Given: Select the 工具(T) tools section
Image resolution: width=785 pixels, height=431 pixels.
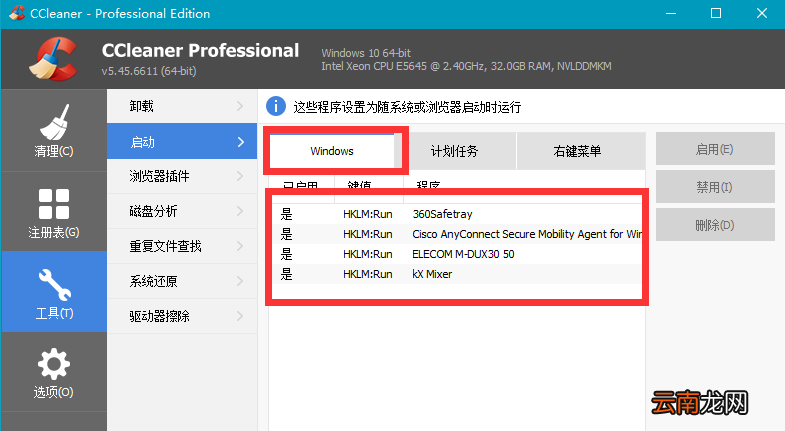Looking at the screenshot, I should 54,292.
